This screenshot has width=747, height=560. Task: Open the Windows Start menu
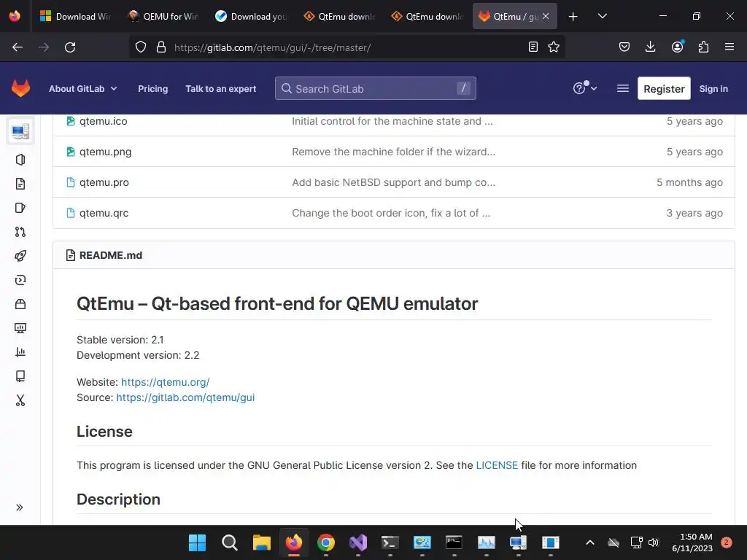197,542
